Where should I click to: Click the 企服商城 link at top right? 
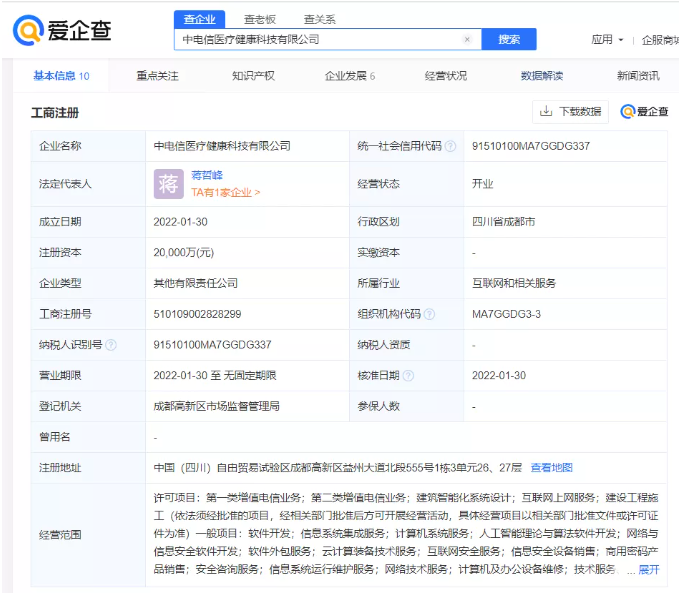click(x=660, y=40)
